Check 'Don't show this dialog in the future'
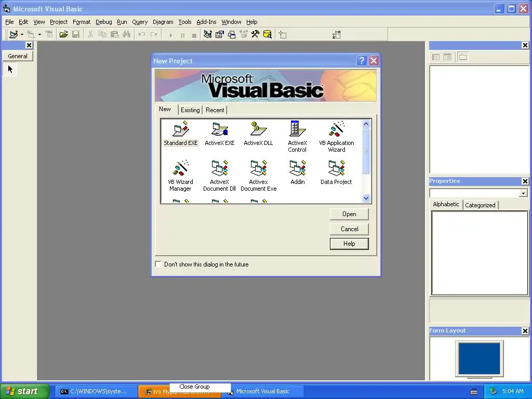This screenshot has width=532, height=399. (158, 264)
